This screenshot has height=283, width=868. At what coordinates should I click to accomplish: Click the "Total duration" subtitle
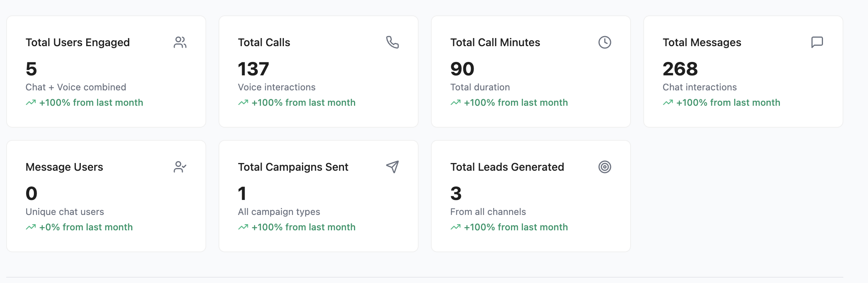[480, 87]
